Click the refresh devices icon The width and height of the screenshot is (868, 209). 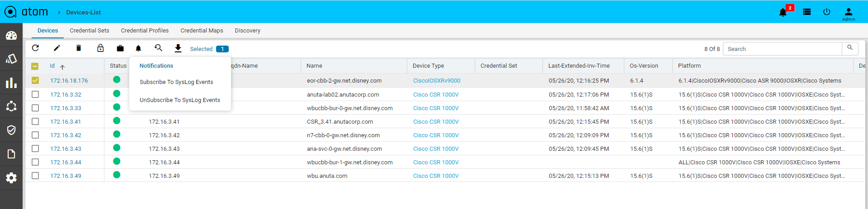click(x=35, y=48)
